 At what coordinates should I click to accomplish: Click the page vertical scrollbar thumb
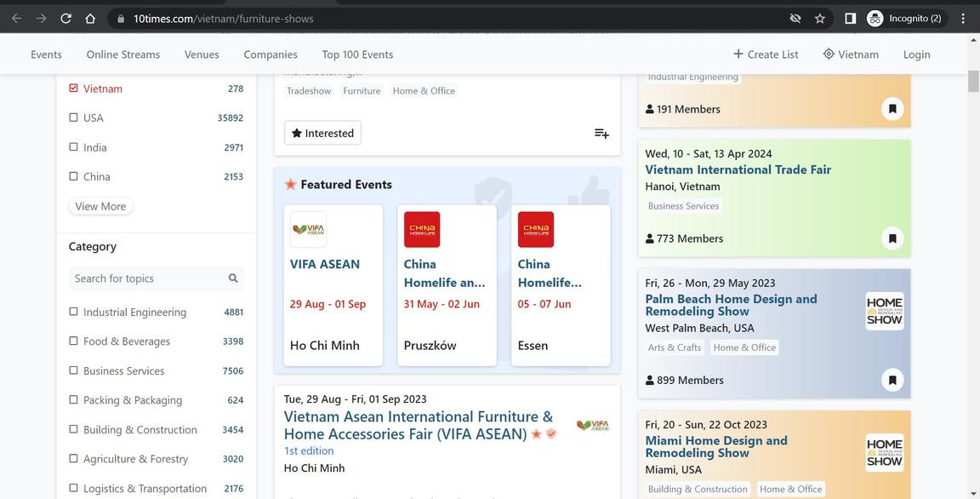[973, 81]
